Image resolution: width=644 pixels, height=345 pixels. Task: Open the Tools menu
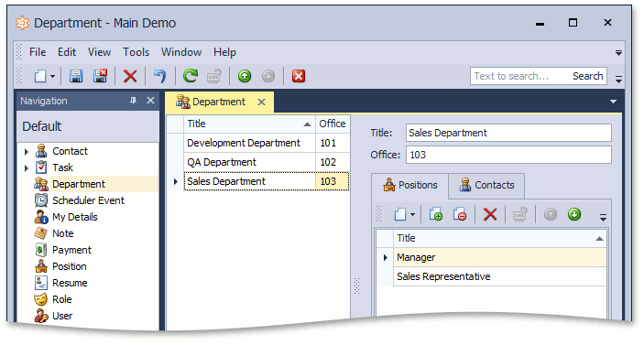click(x=136, y=52)
